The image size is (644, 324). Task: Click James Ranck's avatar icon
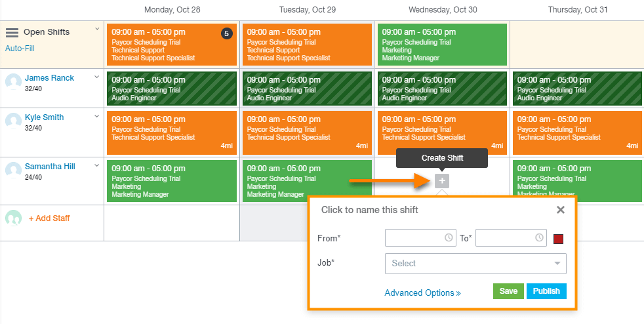tap(13, 81)
